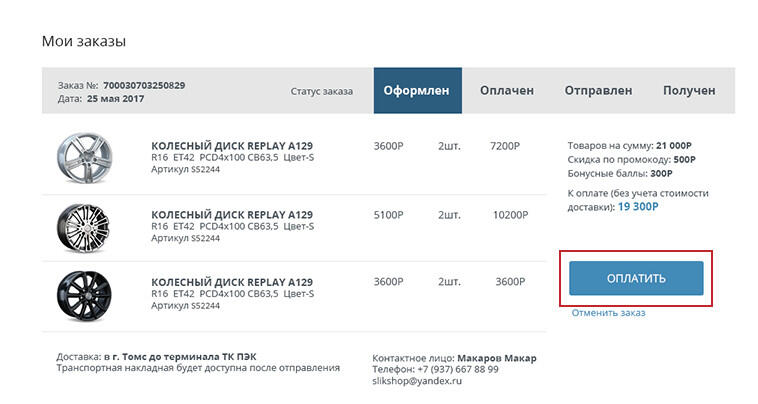
Task: Click the Отменить заказ link
Action: pos(608,313)
